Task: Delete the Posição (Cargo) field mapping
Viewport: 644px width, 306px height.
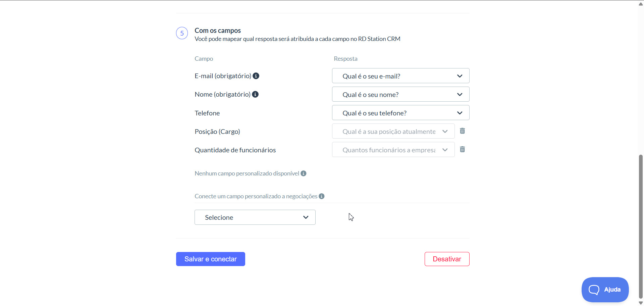Action: pyautogui.click(x=462, y=131)
